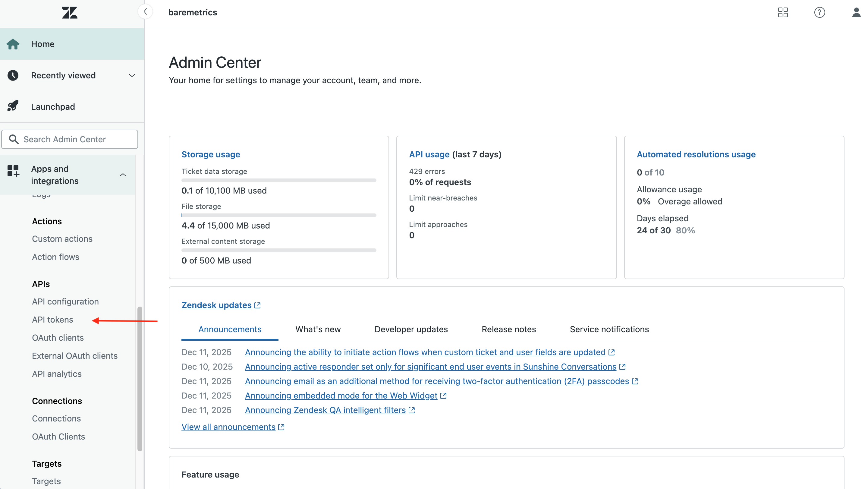The width and height of the screenshot is (868, 489).
Task: Open the Release notes tab
Action: pos(508,329)
